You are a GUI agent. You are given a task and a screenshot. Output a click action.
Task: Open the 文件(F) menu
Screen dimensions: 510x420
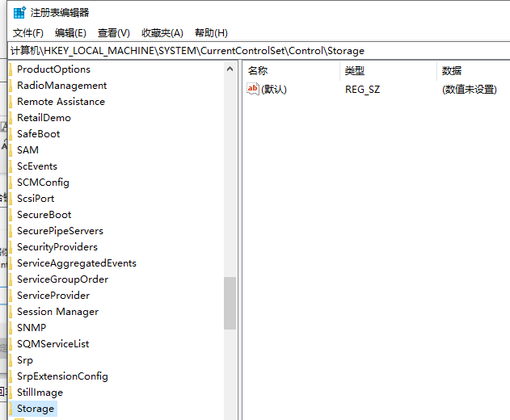point(28,33)
